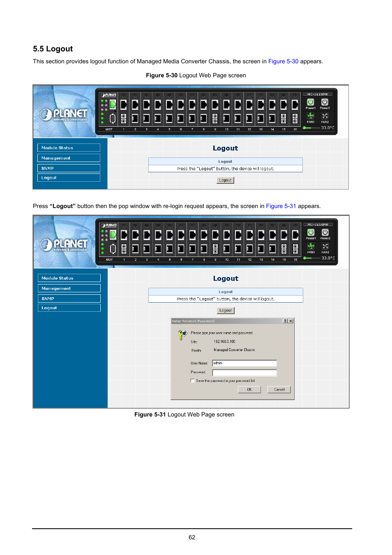Click slot 9 dual fiber connector in Figure 5-30
Viewport: 392px width, 555px height.
pos(215,119)
